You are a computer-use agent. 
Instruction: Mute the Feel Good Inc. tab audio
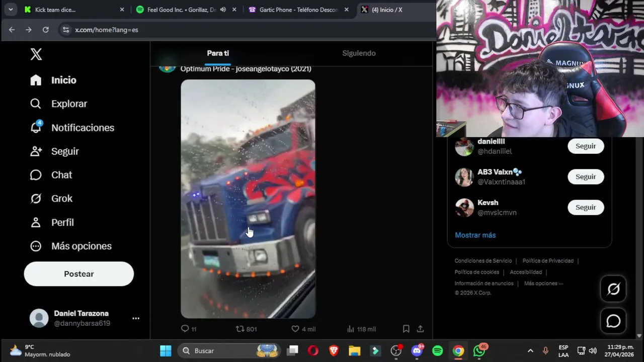(x=223, y=10)
